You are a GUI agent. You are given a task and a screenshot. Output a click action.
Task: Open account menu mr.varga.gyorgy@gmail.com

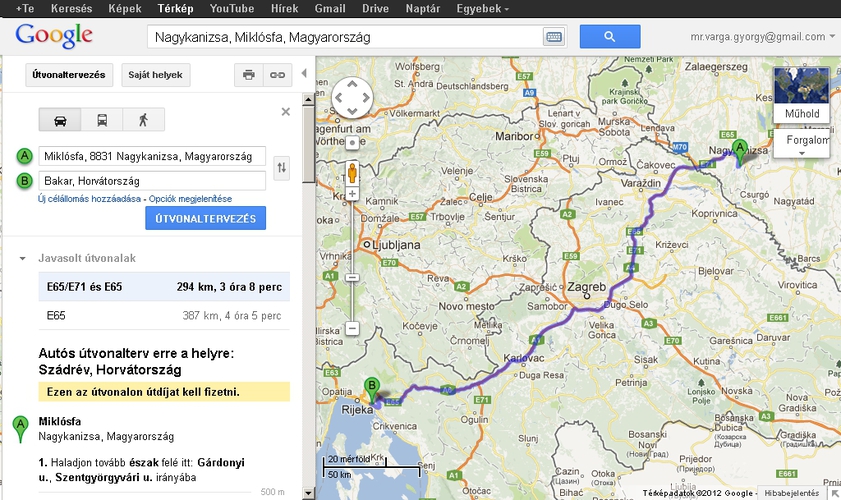(x=762, y=36)
